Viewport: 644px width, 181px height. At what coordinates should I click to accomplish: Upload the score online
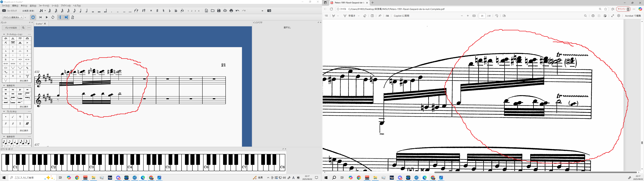point(225,11)
